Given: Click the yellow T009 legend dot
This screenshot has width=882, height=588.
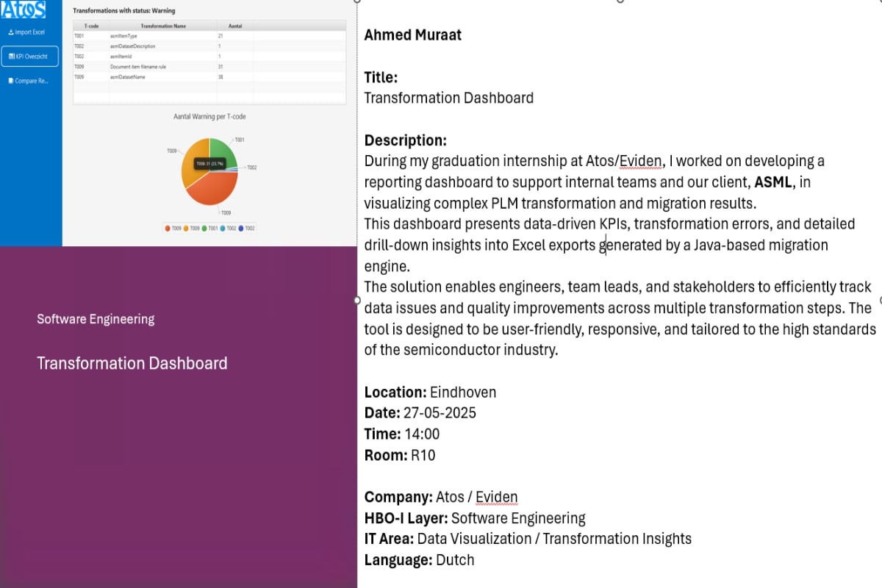Looking at the screenshot, I should tap(187, 229).
